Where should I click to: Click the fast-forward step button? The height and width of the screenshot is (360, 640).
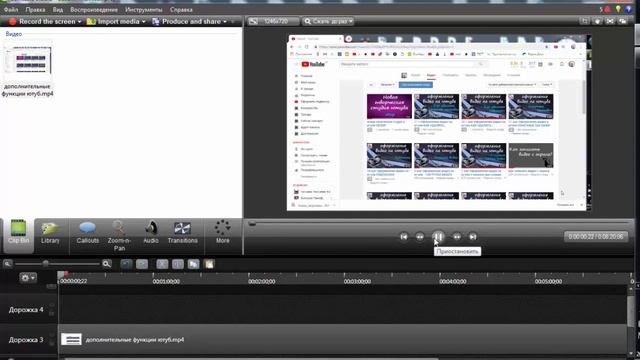[x=457, y=237]
